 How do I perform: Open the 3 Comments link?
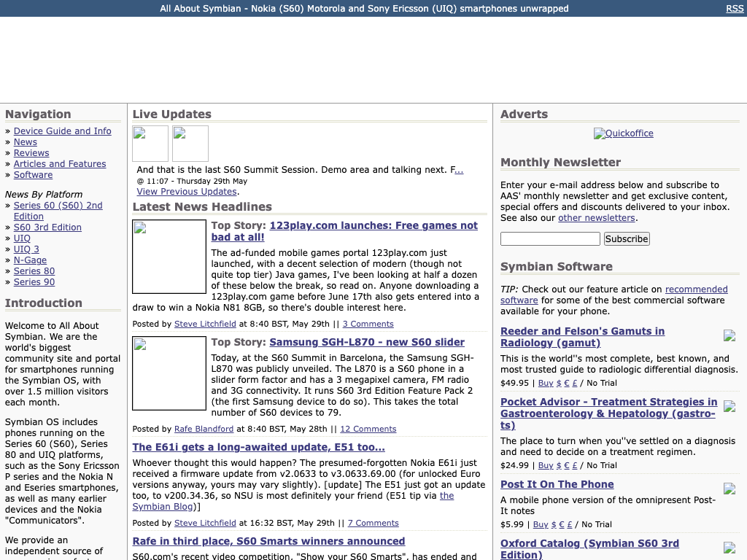tap(368, 324)
